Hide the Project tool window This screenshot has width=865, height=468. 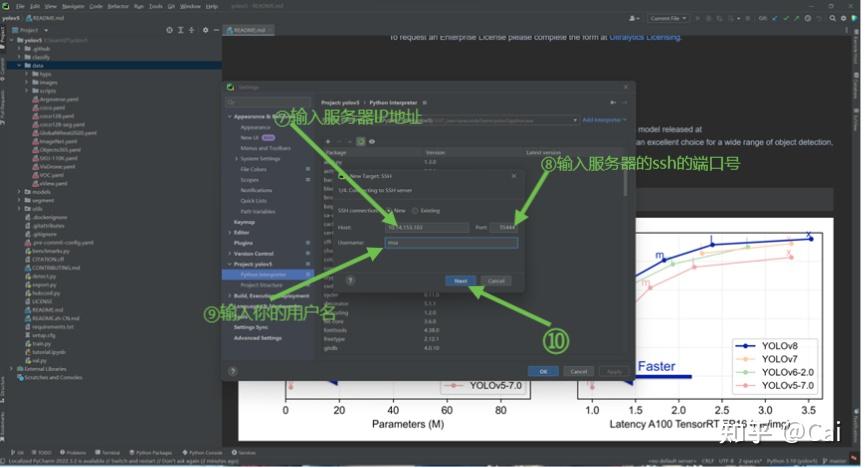[216, 30]
